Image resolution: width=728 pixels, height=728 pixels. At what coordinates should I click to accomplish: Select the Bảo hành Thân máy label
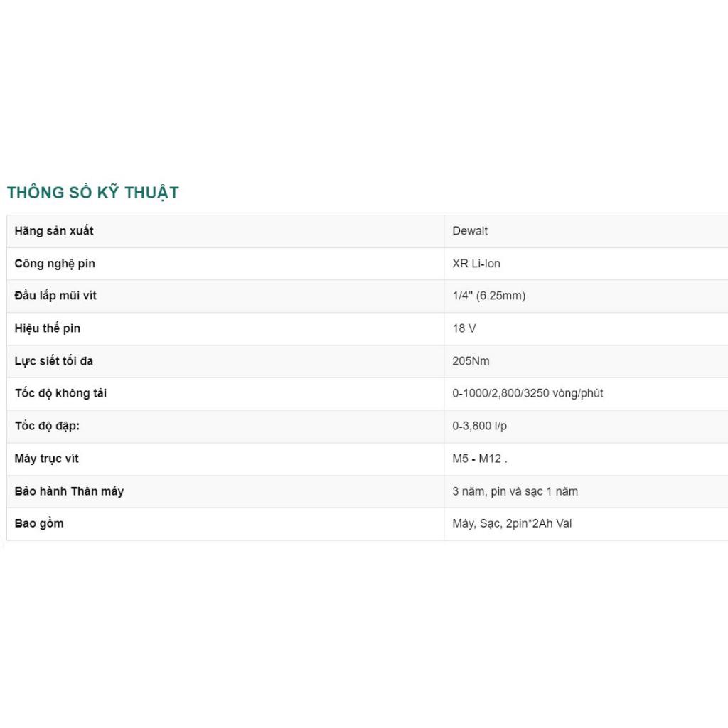pos(69,491)
